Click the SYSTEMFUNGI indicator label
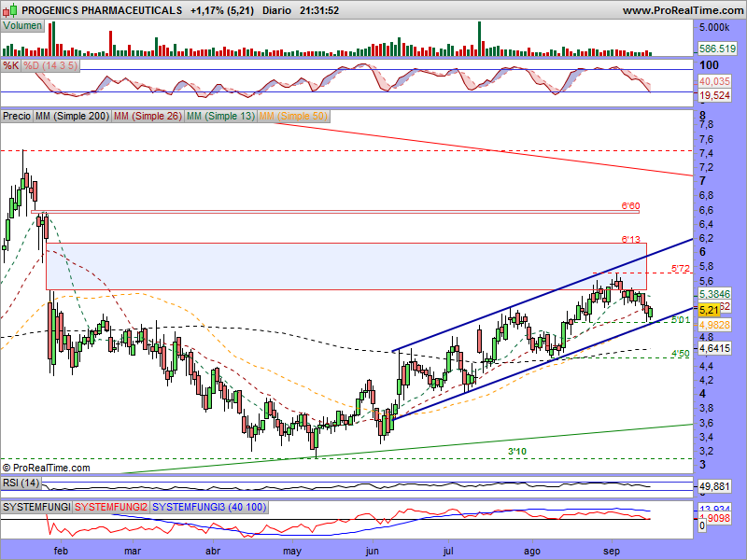The image size is (747, 560). click(x=36, y=507)
